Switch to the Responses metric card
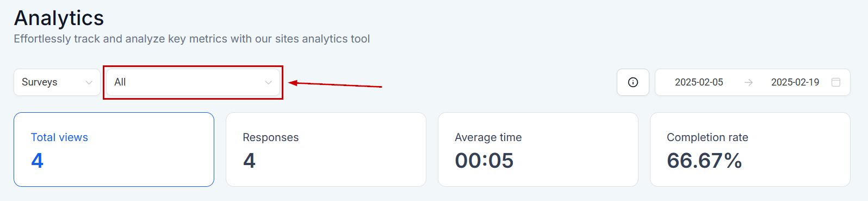This screenshot has width=868, height=201. pos(326,150)
